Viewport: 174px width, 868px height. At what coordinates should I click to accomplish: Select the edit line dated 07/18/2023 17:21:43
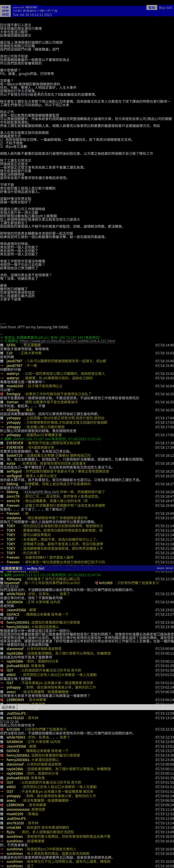50,439
